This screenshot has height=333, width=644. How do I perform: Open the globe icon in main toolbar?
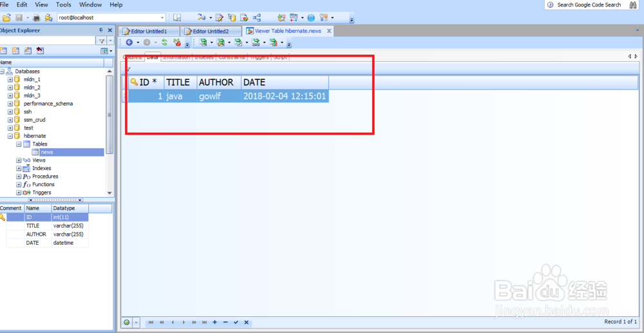[x=311, y=17]
